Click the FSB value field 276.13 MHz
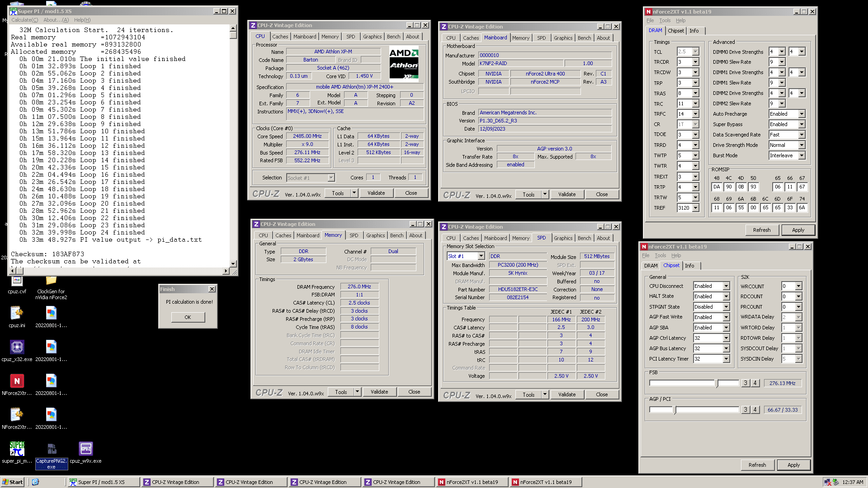This screenshot has width=868, height=488. [783, 383]
